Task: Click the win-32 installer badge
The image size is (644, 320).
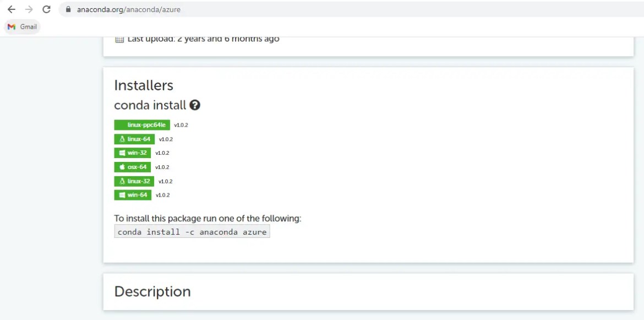Action: (x=133, y=153)
